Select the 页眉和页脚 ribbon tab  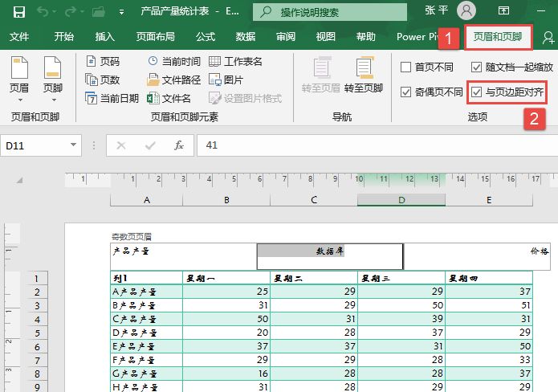(x=498, y=37)
